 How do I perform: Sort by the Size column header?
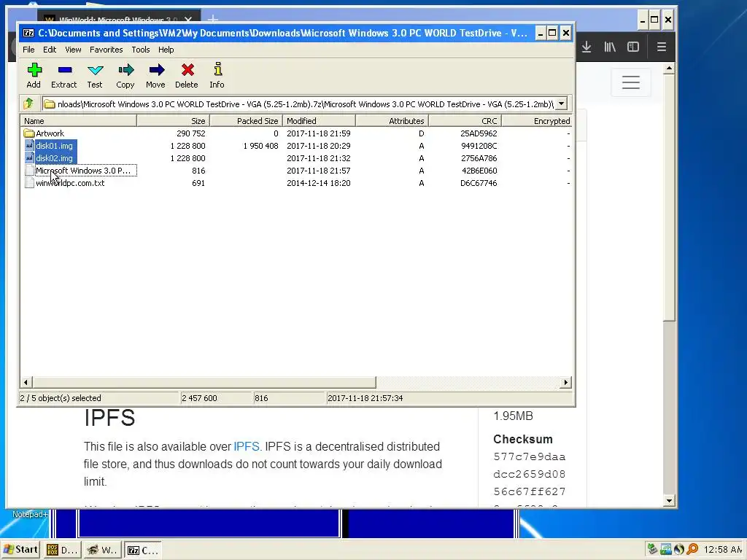click(173, 121)
